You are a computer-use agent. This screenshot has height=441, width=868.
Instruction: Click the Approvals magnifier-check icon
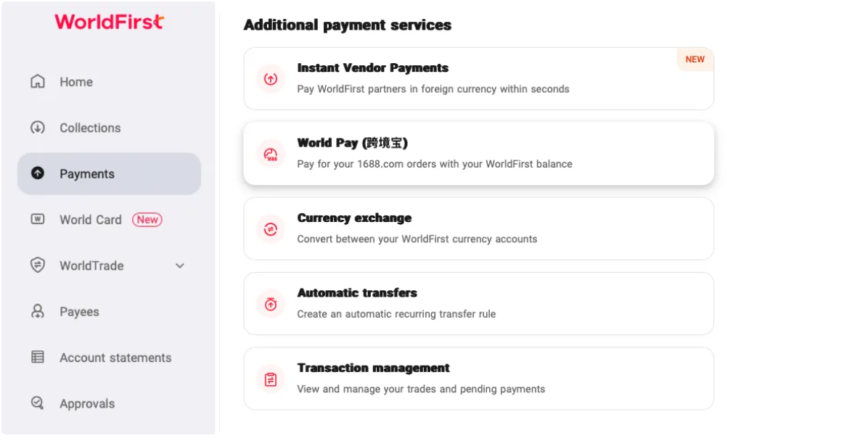38,403
